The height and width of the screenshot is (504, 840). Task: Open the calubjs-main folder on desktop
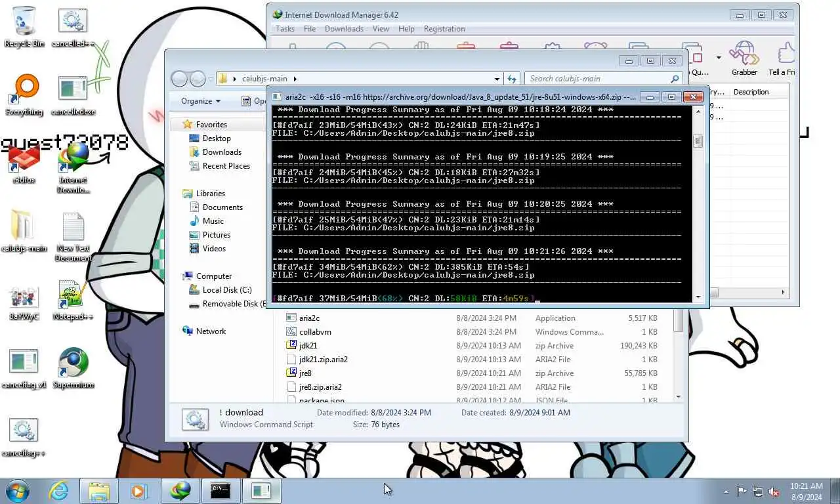click(x=24, y=232)
